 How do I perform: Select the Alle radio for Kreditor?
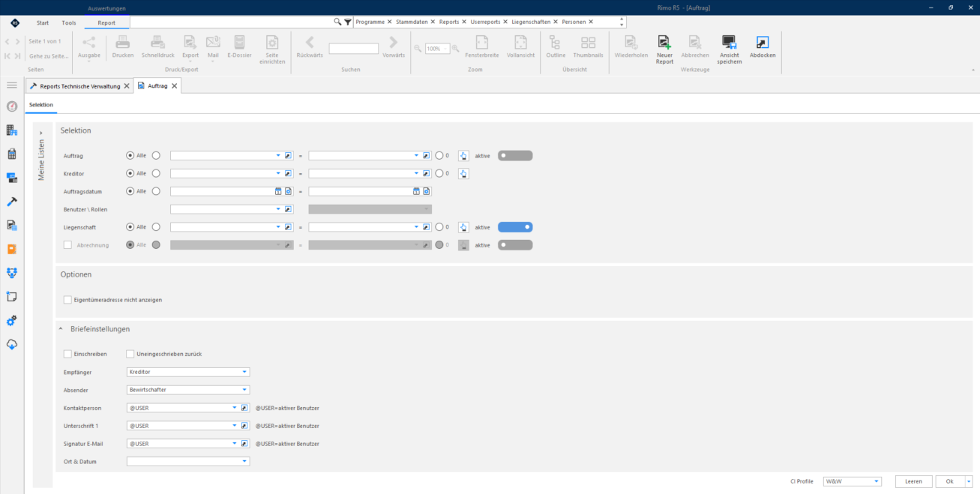130,173
